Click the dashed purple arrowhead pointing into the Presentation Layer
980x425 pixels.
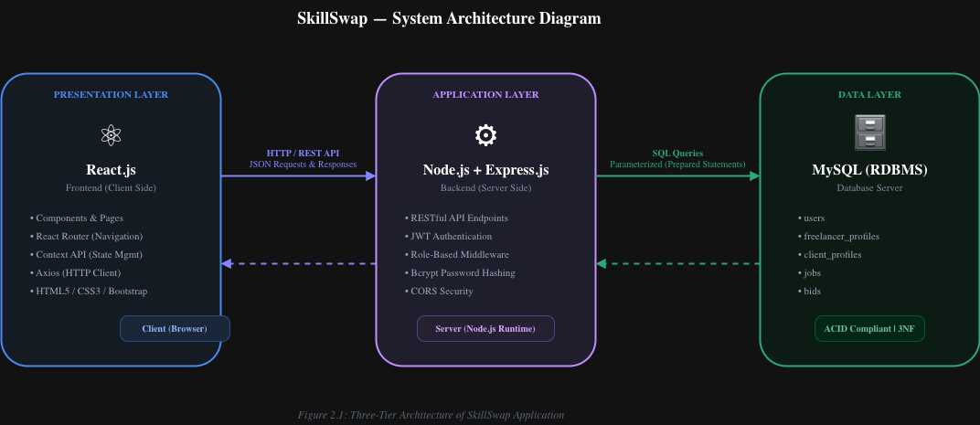pos(227,264)
